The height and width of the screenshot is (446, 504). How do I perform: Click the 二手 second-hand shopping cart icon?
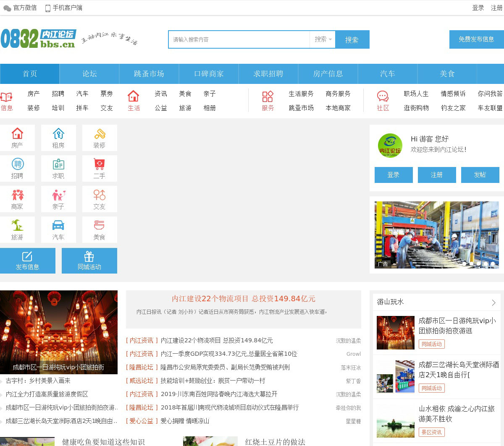click(x=100, y=164)
